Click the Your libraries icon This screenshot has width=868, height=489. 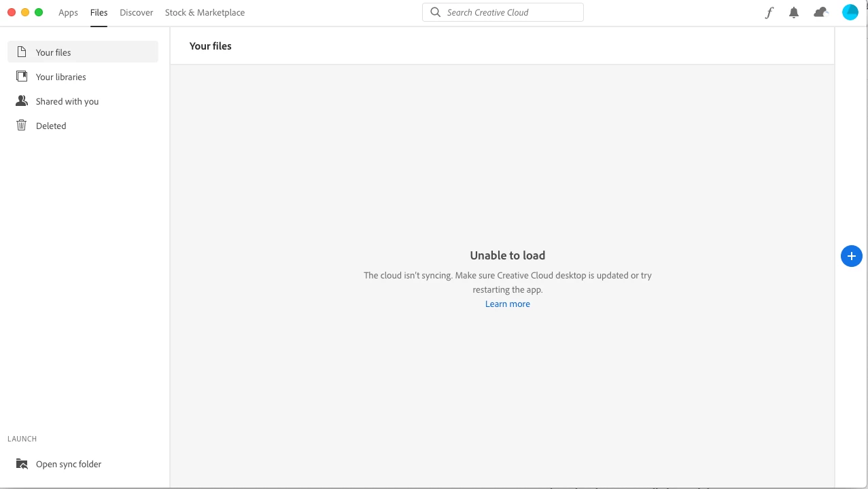pyautogui.click(x=22, y=77)
